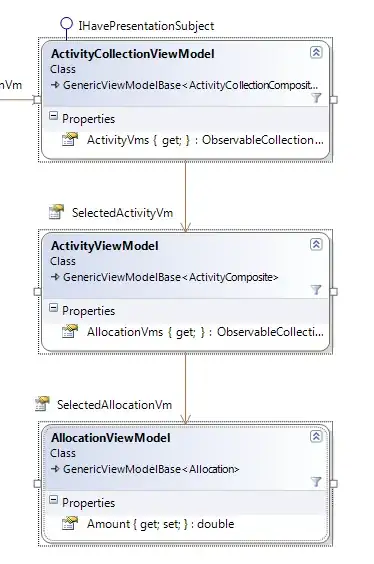Select AllocationVms property icon
374x564 pixels.
[70, 332]
